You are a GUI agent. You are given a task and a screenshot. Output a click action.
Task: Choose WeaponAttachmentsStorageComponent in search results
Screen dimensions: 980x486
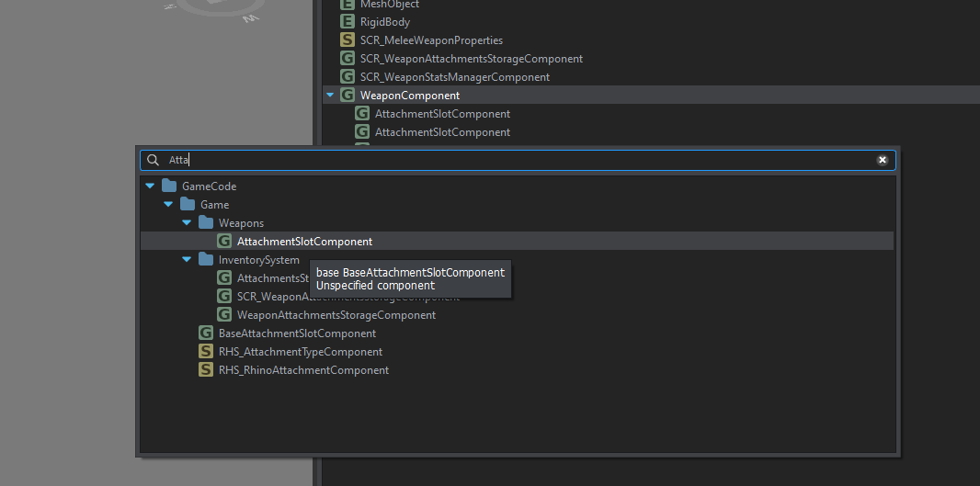336,314
